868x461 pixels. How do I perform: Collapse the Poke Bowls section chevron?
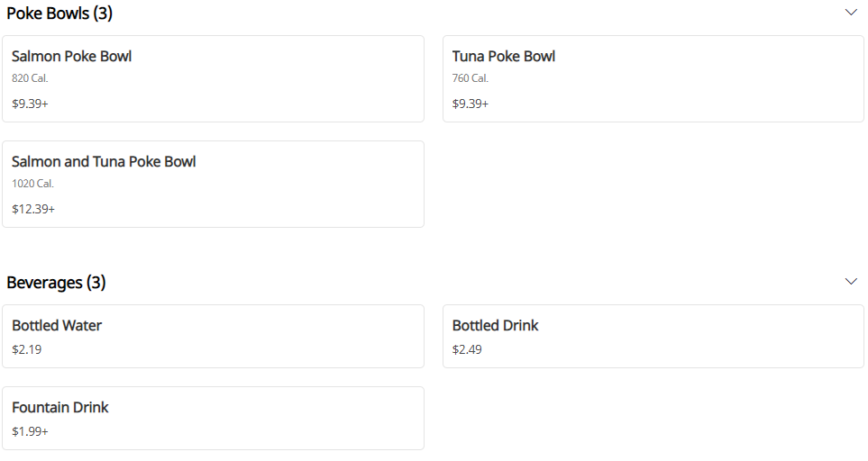(x=851, y=13)
